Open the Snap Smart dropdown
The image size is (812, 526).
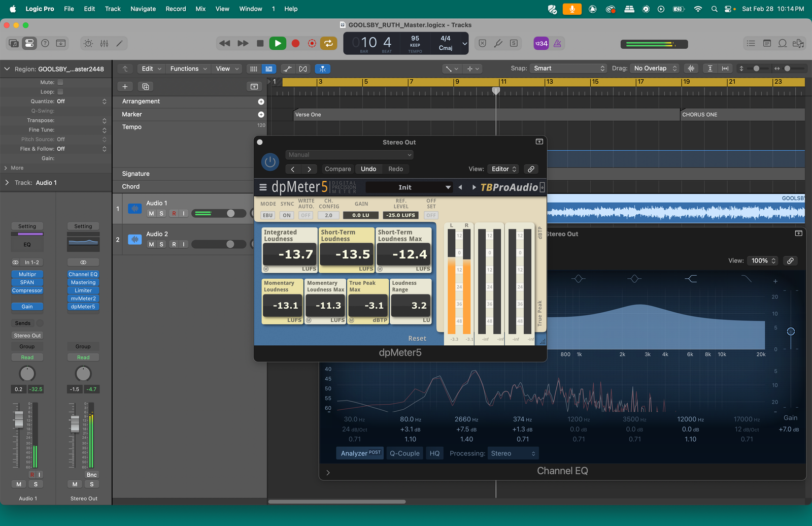[567, 69]
